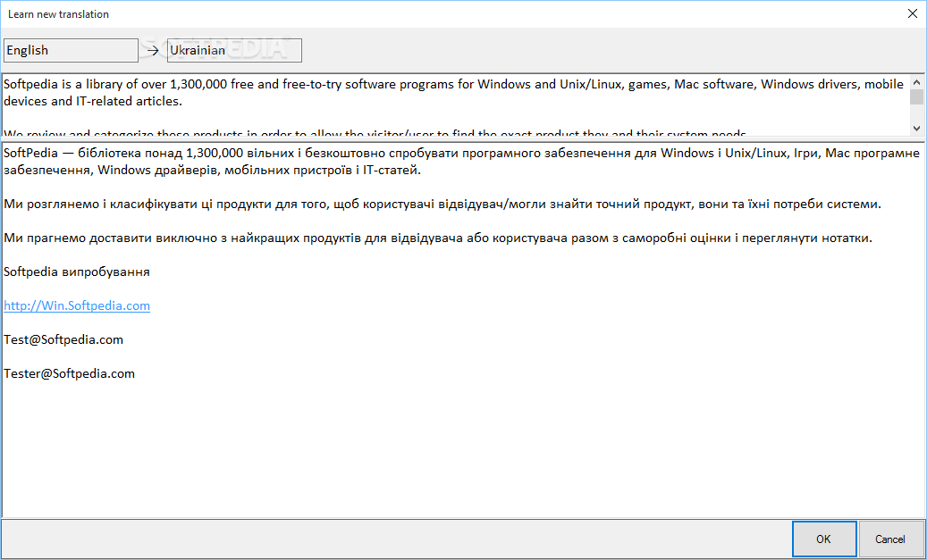Click the OK button
This screenshot has height=560, width=927.
pyautogui.click(x=824, y=539)
